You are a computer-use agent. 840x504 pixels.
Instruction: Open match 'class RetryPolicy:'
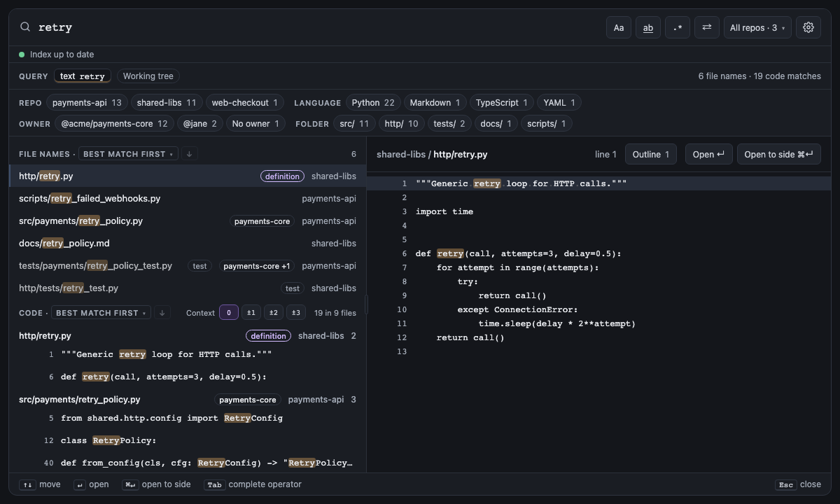coord(188,440)
